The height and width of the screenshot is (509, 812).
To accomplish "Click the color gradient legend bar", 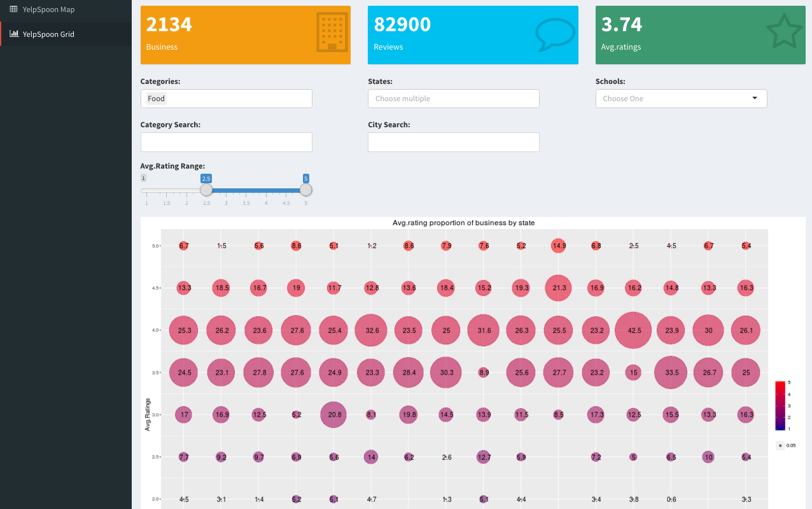I will click(x=779, y=406).
